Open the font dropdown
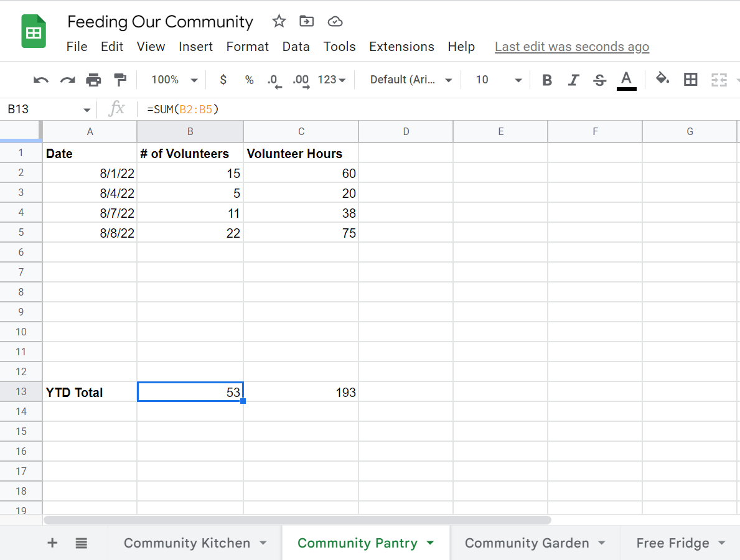 click(409, 80)
